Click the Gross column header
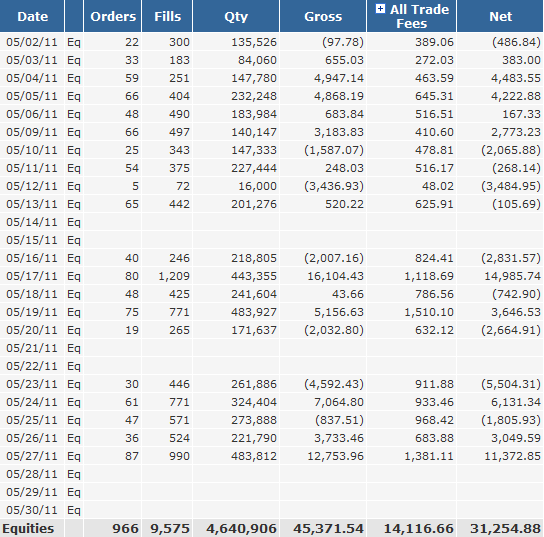The height and width of the screenshot is (537, 544). [323, 16]
